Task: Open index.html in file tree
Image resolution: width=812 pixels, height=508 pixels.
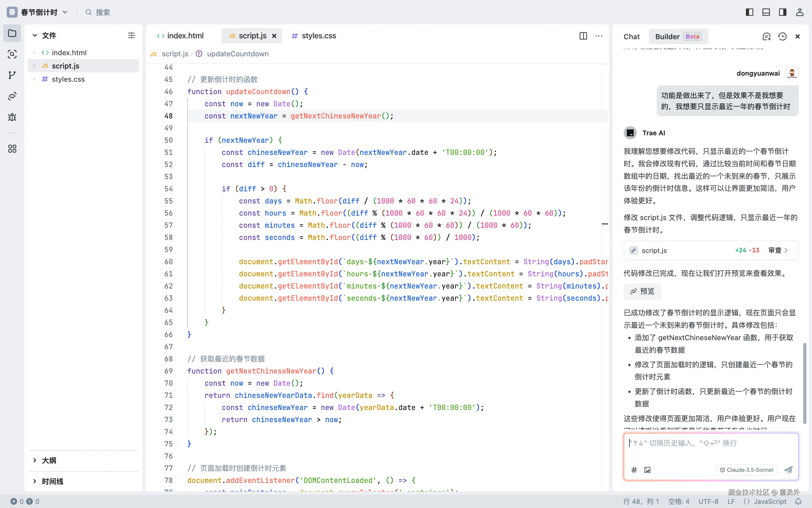Action: point(83,53)
